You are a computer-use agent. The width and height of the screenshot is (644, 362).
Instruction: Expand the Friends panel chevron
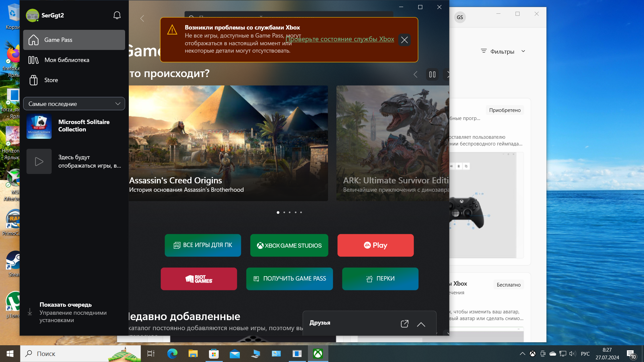pos(421,324)
